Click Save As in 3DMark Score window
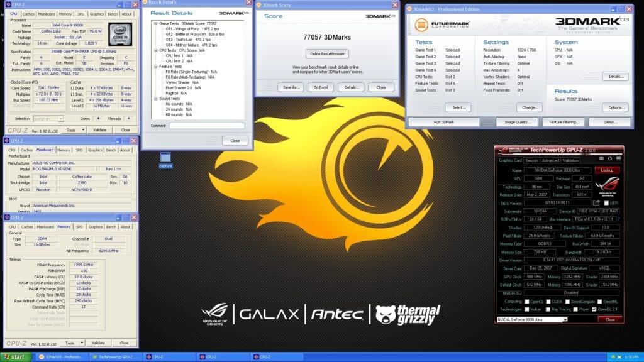This screenshot has height=362, width=644. tap(291, 87)
